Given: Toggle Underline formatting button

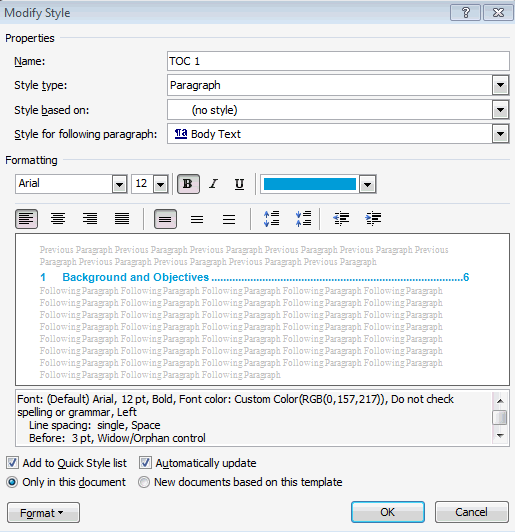Looking at the screenshot, I should pyautogui.click(x=239, y=184).
